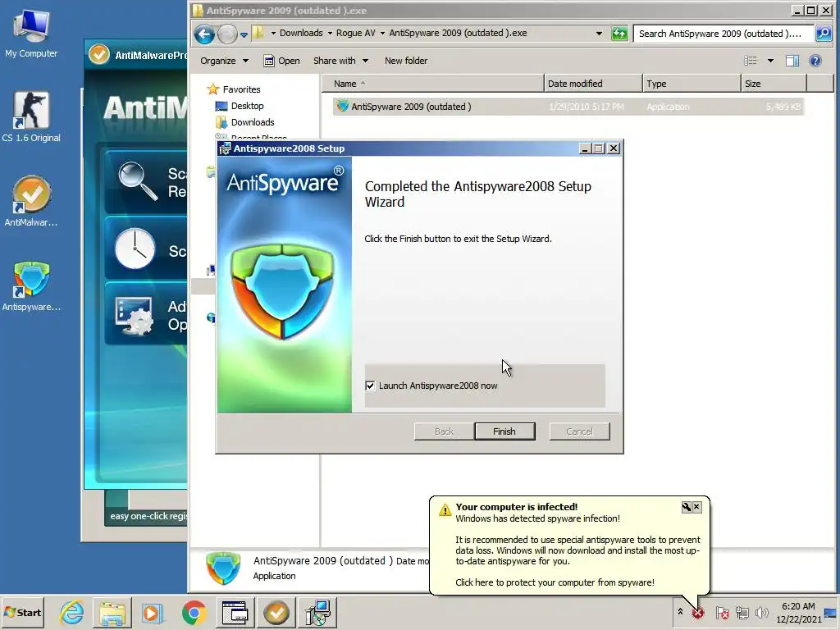Open AntiMalware desktop shortcut
Screen dimensions: 840x630
(x=31, y=201)
